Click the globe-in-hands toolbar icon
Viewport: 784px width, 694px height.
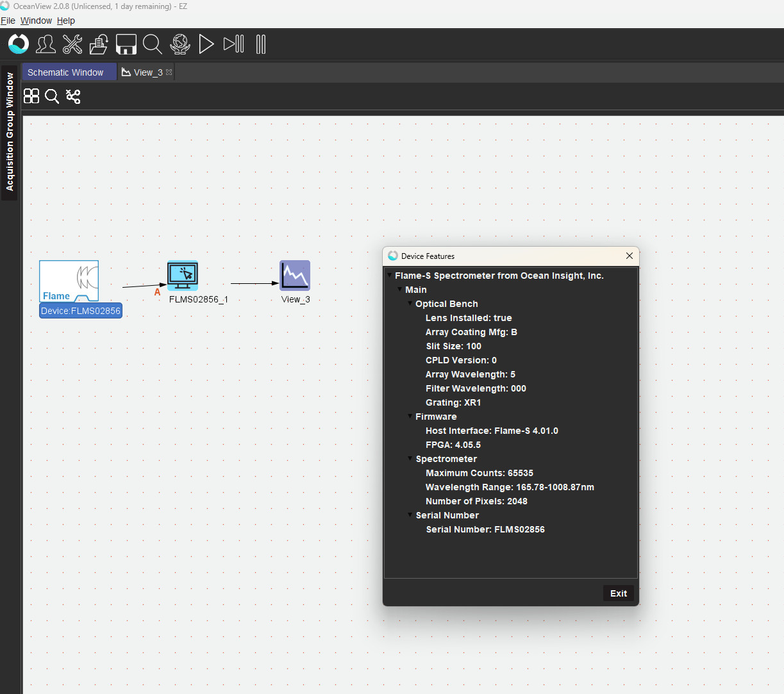[180, 44]
